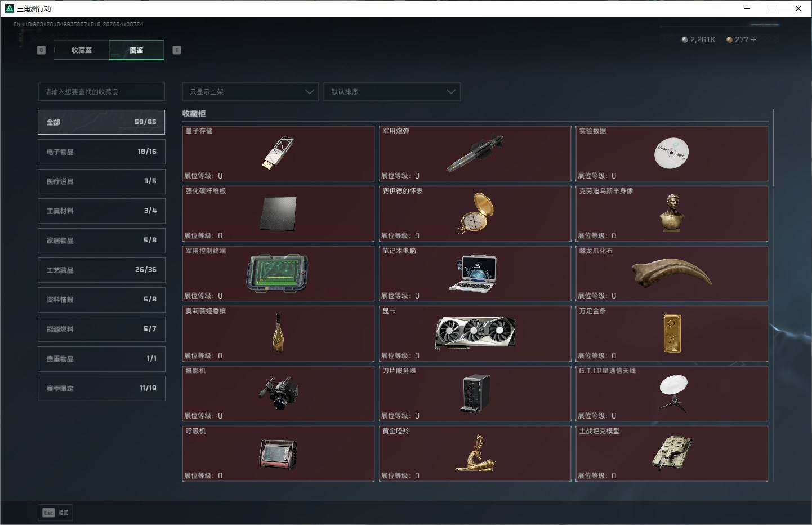
Task: Select the 全部 category
Action: [101, 122]
